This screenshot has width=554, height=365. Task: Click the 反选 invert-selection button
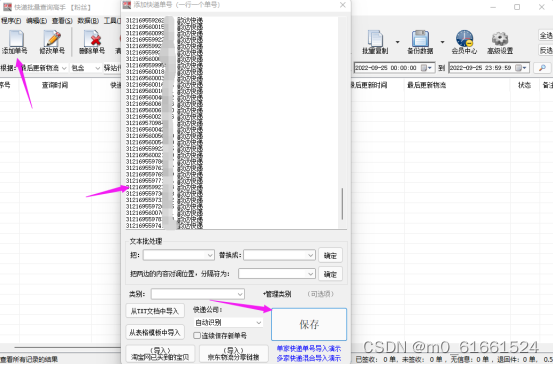point(546,51)
